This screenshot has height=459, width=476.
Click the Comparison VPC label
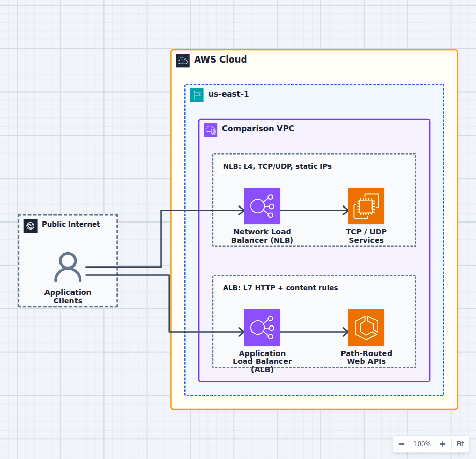(x=258, y=128)
